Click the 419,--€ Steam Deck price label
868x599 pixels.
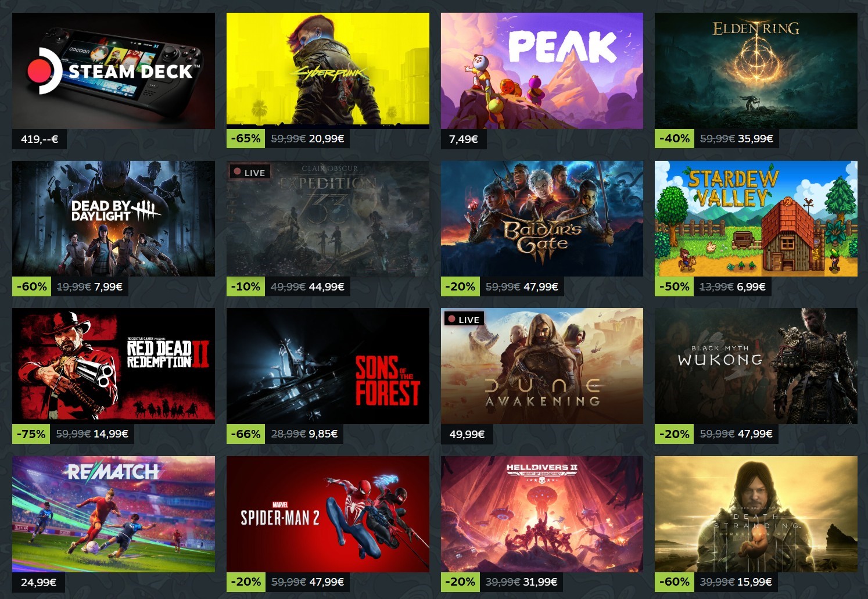(x=40, y=139)
